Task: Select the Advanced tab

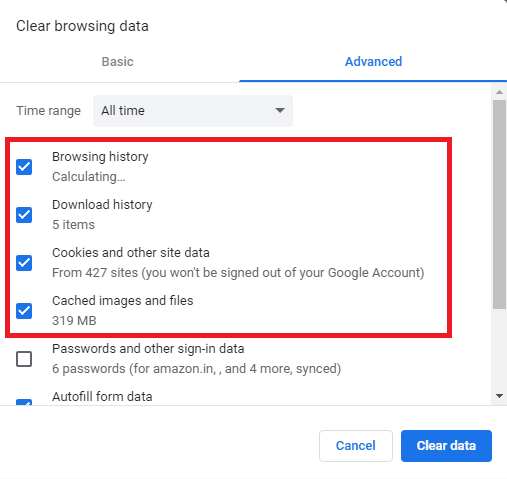Action: tap(373, 62)
